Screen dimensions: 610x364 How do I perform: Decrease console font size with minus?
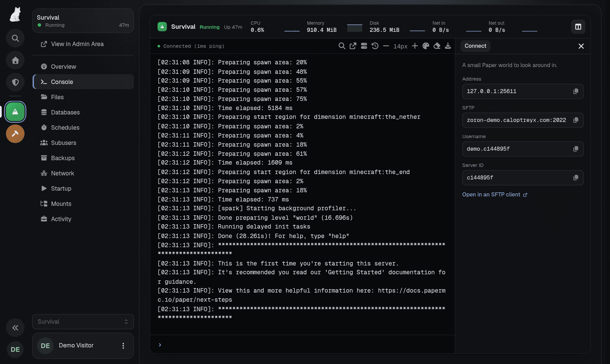pos(386,46)
